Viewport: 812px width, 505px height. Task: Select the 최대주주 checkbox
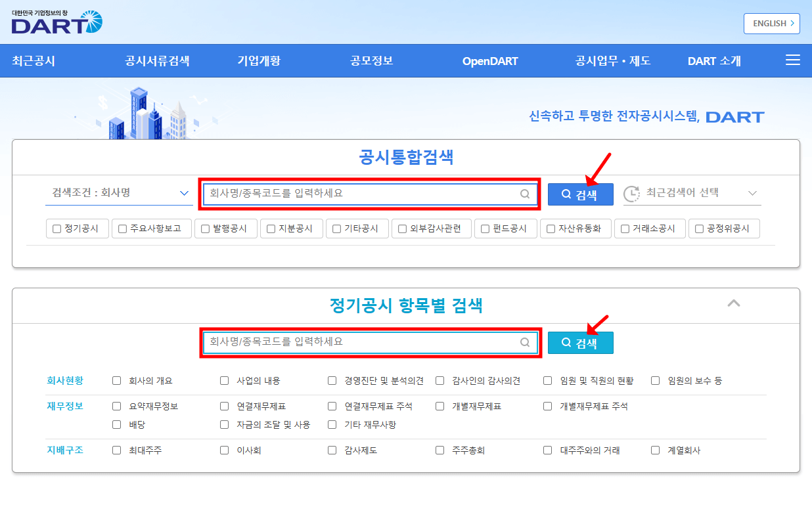pos(117,450)
